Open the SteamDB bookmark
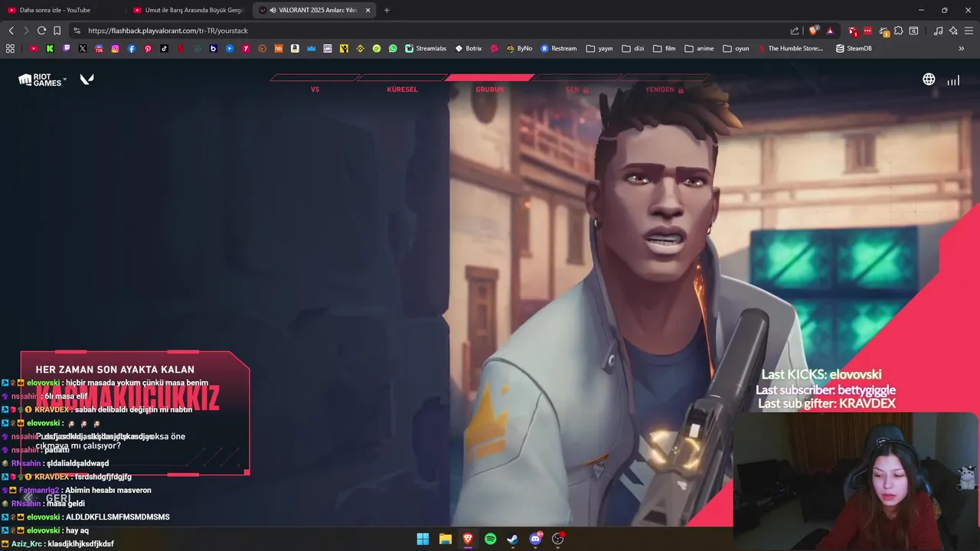This screenshot has width=980, height=551. click(x=854, y=48)
